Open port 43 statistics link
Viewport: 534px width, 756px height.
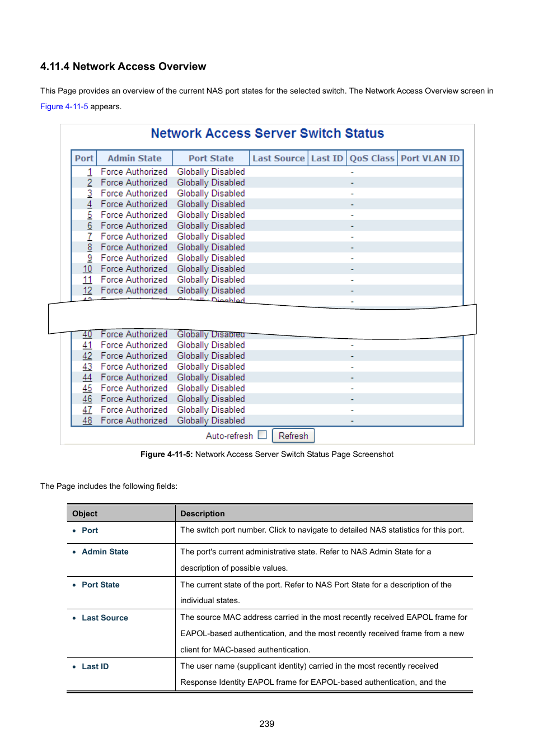tap(87, 367)
